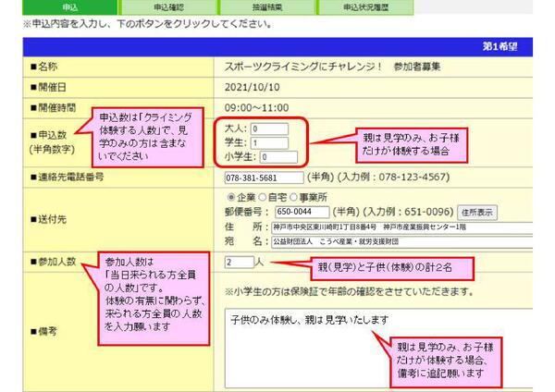Click the 宛名 recipient input field
555x392 pixels.
pos(402,241)
